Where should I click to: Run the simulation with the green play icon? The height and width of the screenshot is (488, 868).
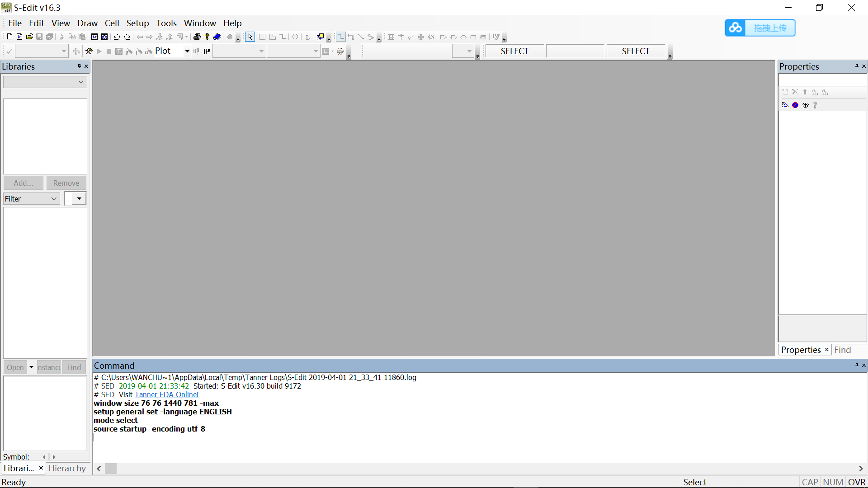(x=99, y=51)
